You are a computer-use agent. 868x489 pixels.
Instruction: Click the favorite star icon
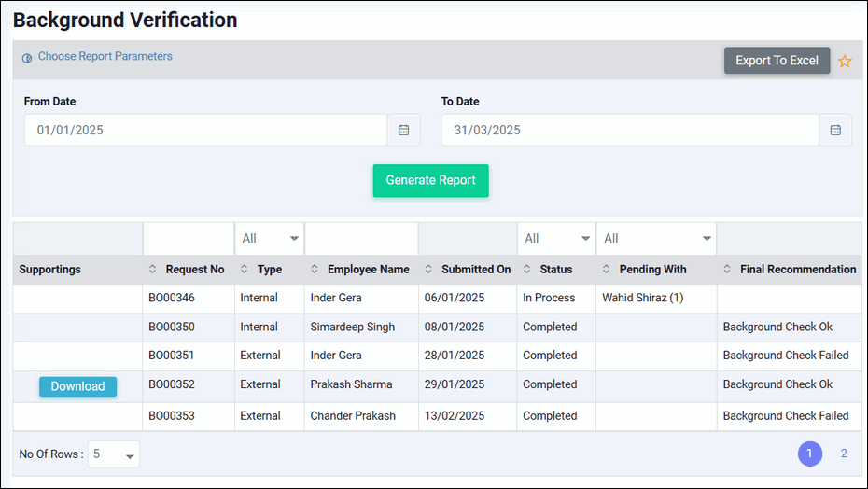(x=845, y=62)
